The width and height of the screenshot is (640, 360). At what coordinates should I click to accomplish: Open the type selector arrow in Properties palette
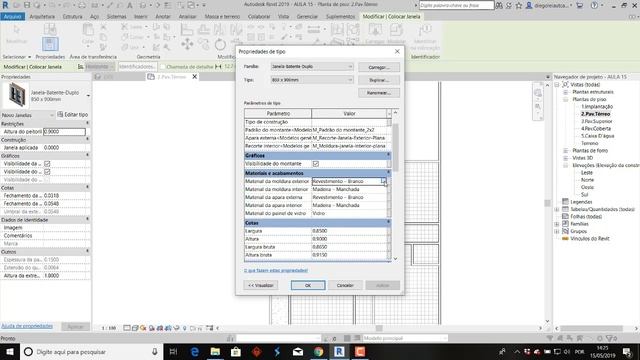(88, 96)
